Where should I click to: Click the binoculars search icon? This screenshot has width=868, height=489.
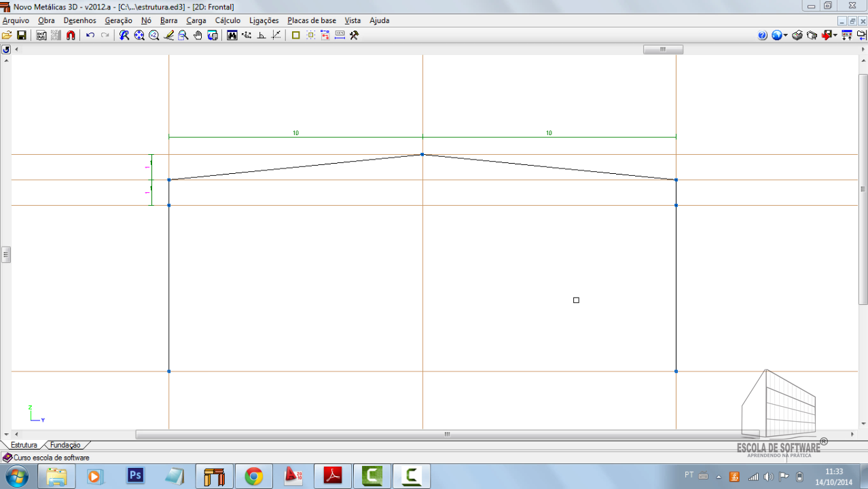[232, 35]
